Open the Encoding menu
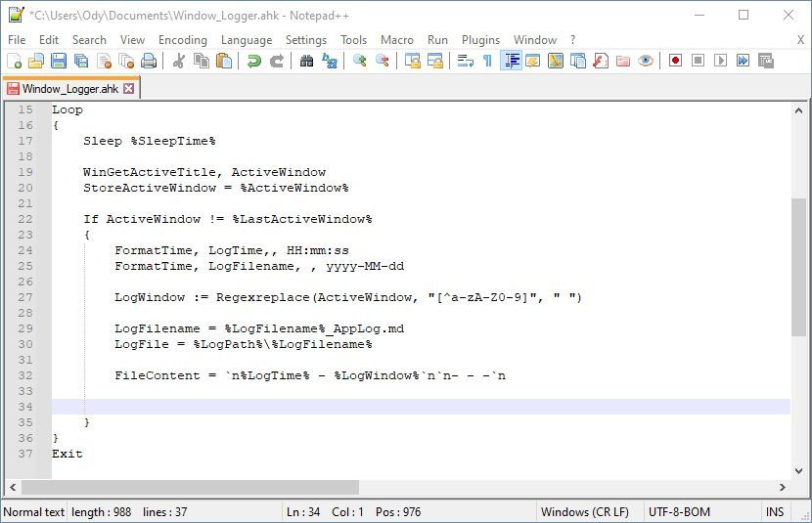Image resolution: width=812 pixels, height=523 pixels. 183,40
